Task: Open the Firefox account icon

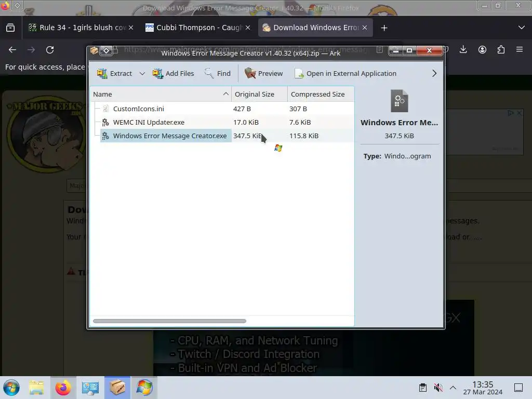Action: (x=482, y=49)
